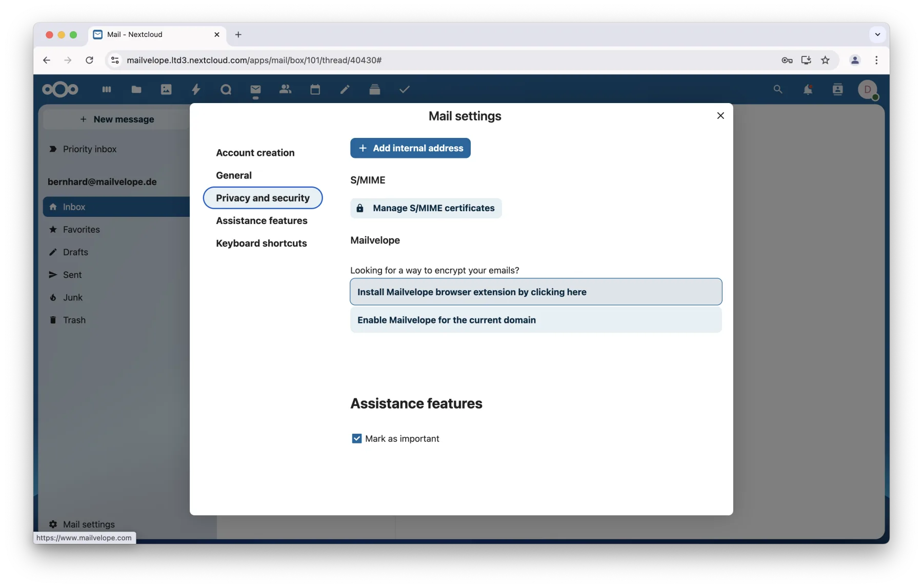
Task: Click the New message button
Action: click(117, 119)
